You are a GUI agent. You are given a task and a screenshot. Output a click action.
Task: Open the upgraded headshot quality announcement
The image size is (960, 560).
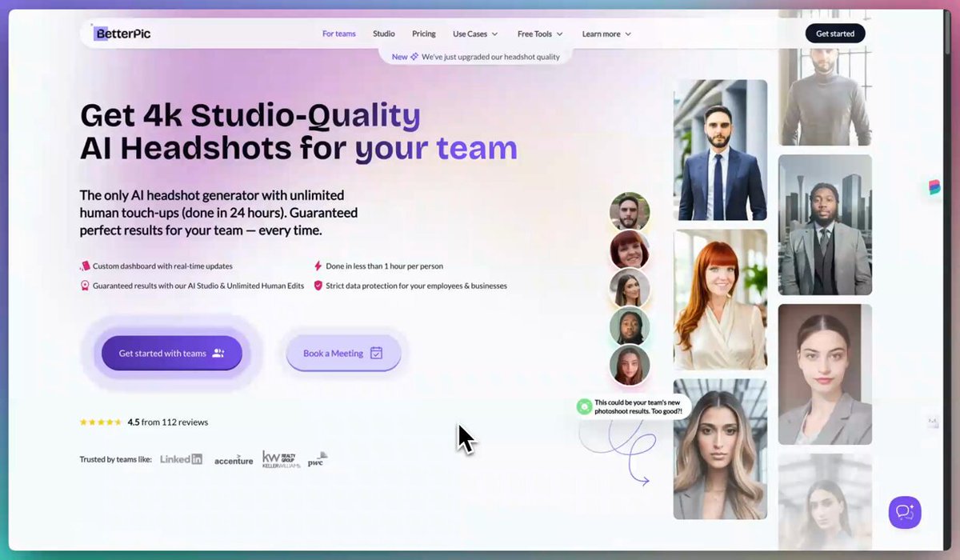pyautogui.click(x=475, y=57)
